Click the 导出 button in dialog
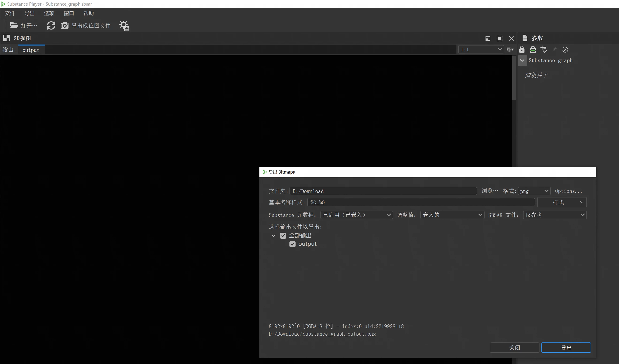 (x=566, y=348)
